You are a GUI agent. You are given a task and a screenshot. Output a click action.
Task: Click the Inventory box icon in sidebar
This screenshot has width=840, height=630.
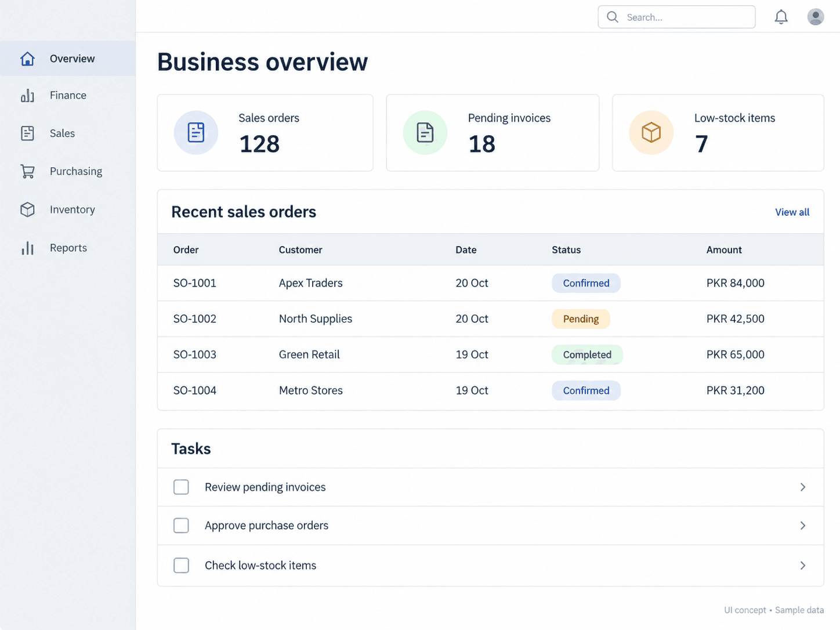click(x=27, y=209)
